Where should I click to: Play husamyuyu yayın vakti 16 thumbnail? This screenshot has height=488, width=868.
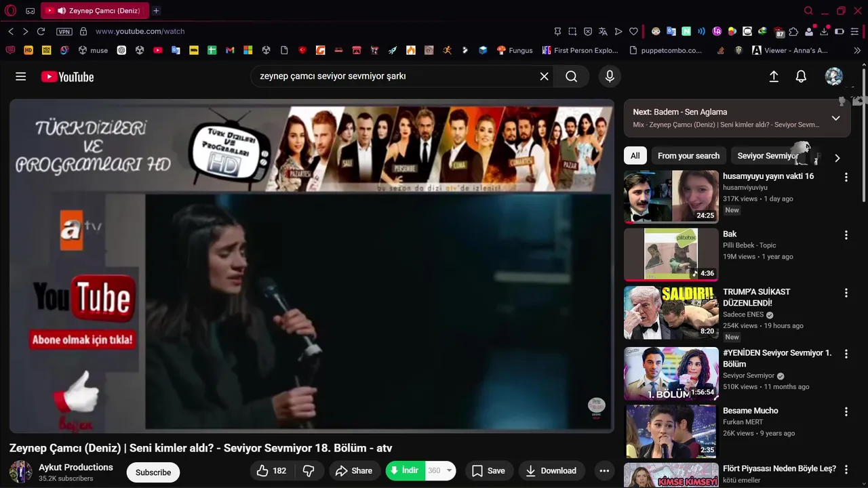click(671, 197)
